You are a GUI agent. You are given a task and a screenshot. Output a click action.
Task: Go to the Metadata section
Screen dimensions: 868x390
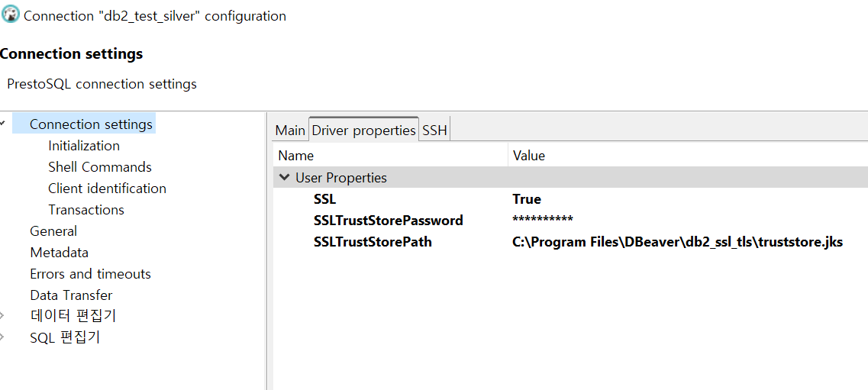pyautogui.click(x=59, y=253)
